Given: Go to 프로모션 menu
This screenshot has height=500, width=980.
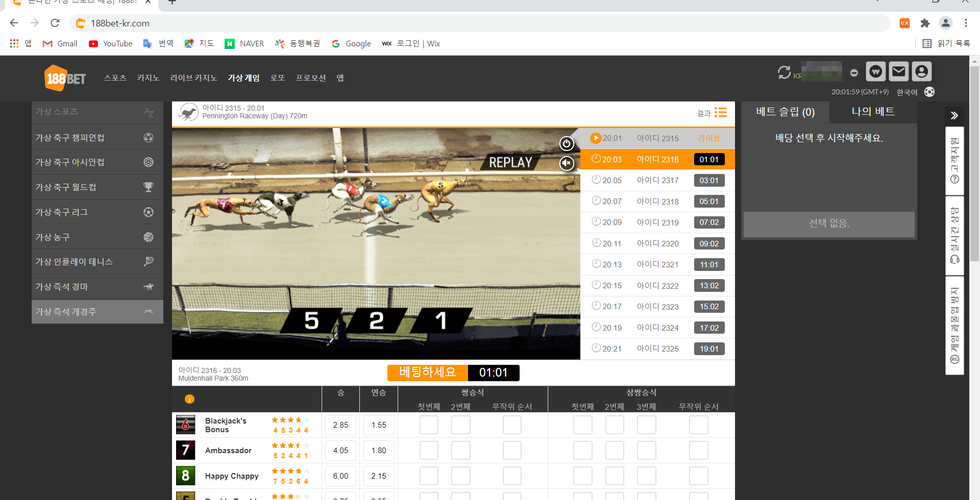Looking at the screenshot, I should pyautogui.click(x=311, y=78).
